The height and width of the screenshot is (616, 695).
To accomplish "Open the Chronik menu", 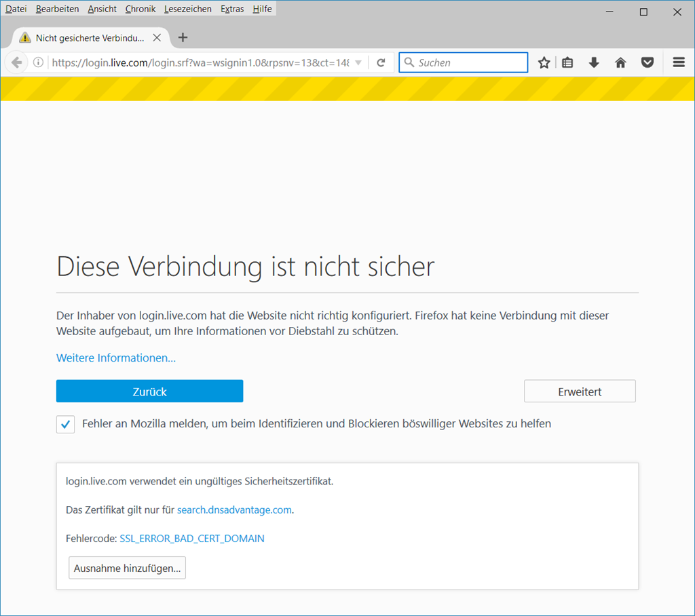I will (x=140, y=9).
